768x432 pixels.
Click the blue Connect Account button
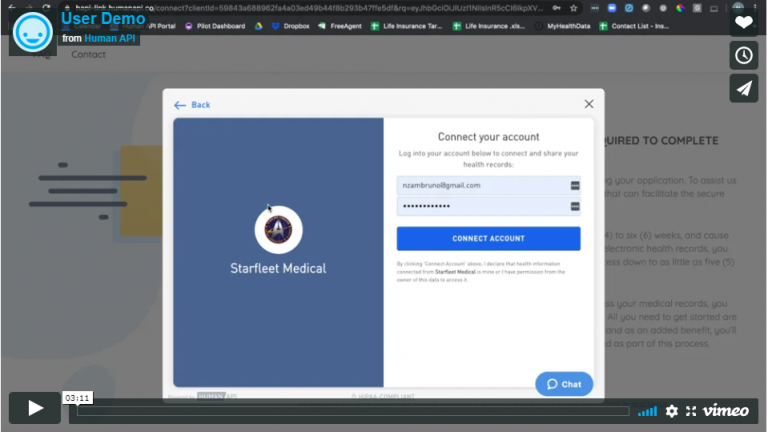(x=488, y=239)
